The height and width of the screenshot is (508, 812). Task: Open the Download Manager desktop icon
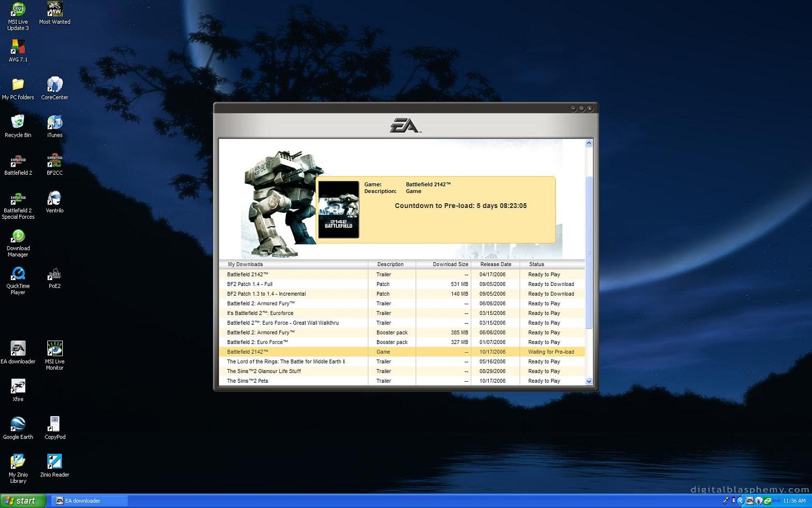tap(18, 237)
